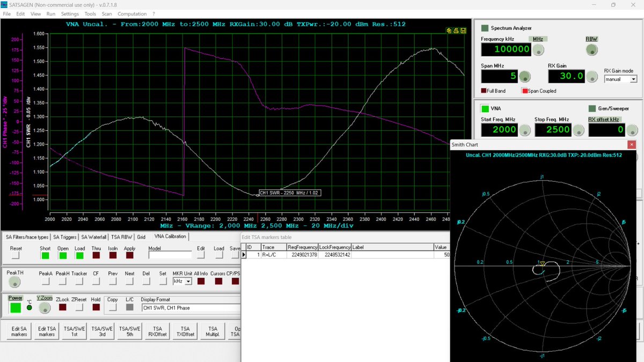Click the Y.Zoom knob
The width and height of the screenshot is (644, 362).
44,307
